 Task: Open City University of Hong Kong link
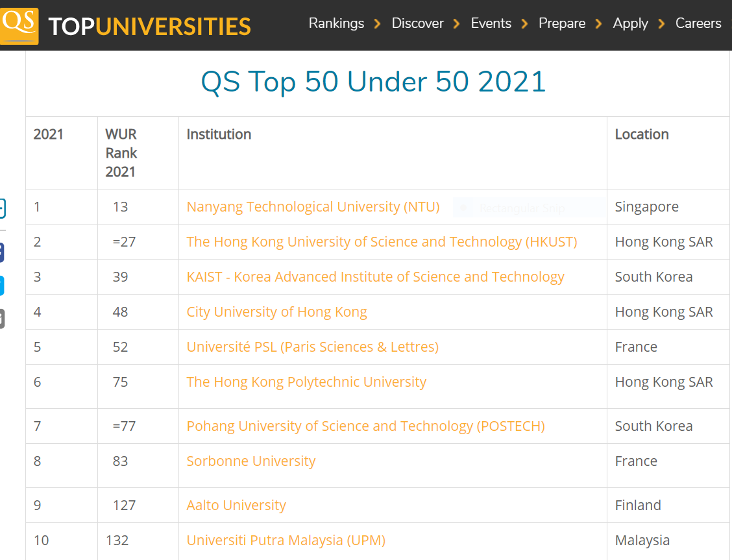click(x=276, y=311)
